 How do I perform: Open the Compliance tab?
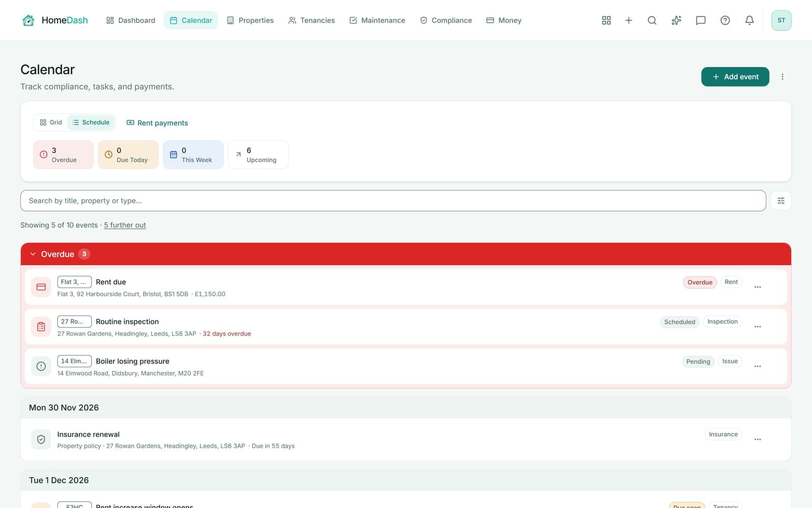tap(446, 20)
